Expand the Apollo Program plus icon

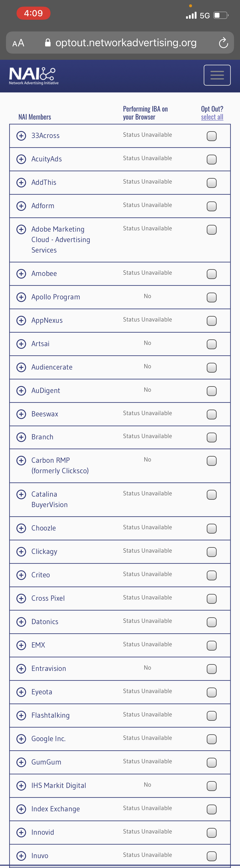coord(21,297)
